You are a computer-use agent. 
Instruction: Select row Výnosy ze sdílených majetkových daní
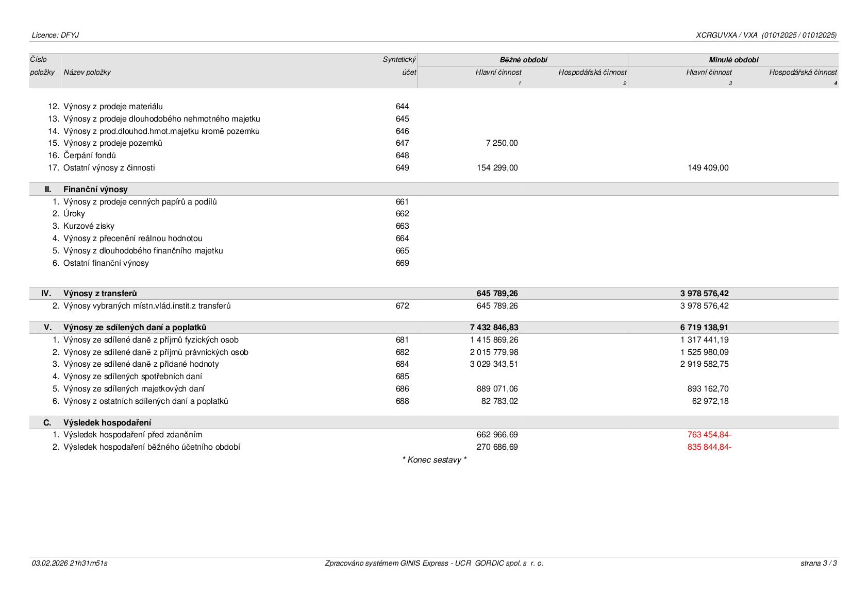(x=433, y=389)
